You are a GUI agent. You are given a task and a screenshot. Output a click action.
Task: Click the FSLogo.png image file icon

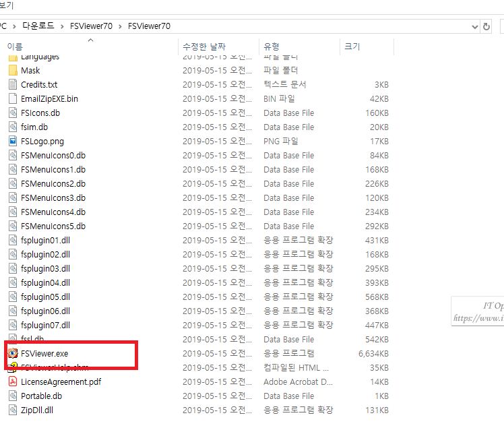tap(13, 142)
